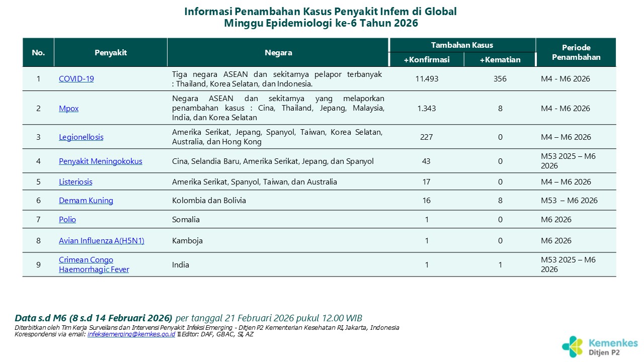
Task: Click the +Konfirmasi subheader
Action: tap(427, 60)
